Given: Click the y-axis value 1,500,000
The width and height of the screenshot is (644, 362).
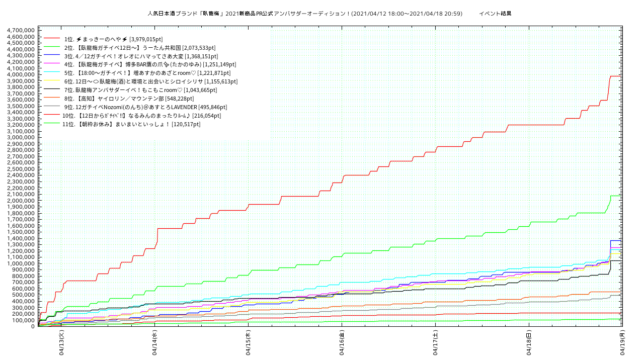Looking at the screenshot, I should coord(21,232).
